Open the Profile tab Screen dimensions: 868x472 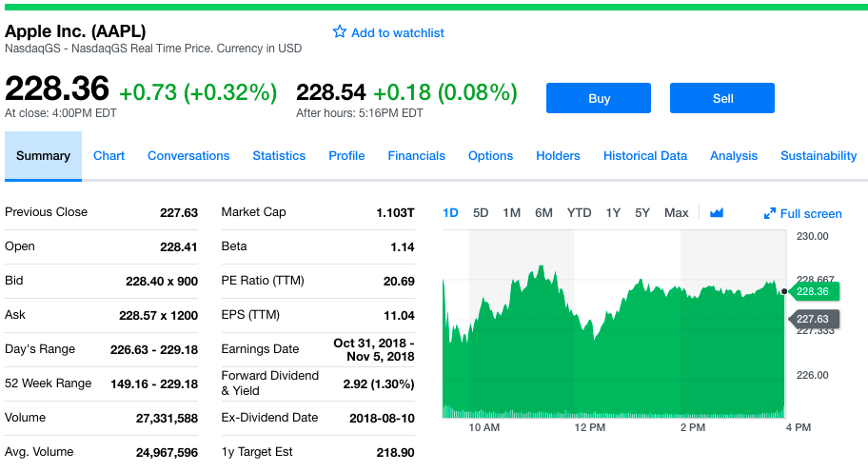pos(346,156)
